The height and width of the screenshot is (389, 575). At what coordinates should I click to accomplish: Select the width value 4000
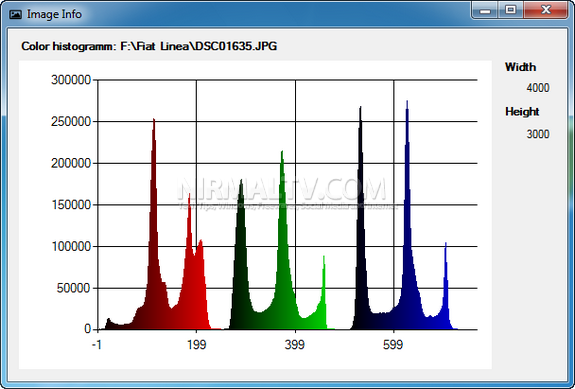538,88
